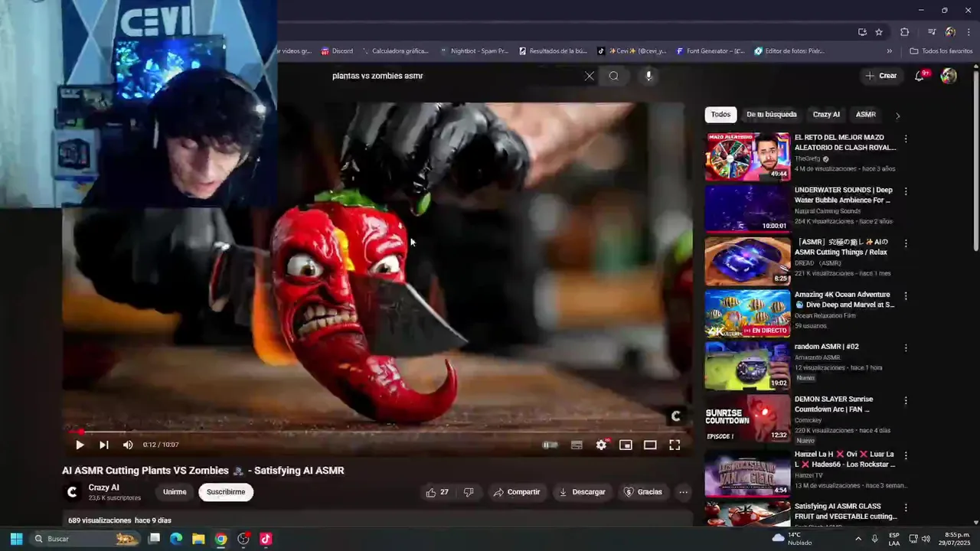Search by voice with the microphone
This screenshot has width=980, height=551.
point(648,76)
